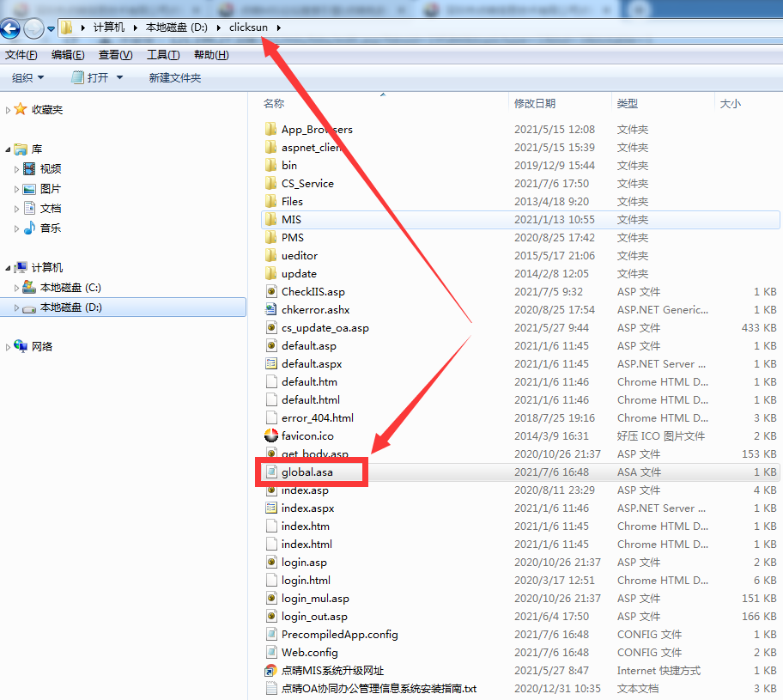Click the Back navigation arrow button
Image resolution: width=783 pixels, height=700 pixels.
click(x=11, y=28)
